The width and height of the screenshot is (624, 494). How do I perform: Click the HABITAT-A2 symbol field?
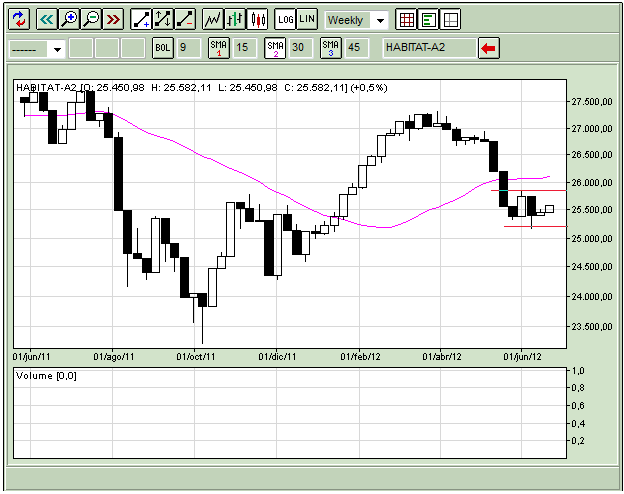(x=429, y=48)
